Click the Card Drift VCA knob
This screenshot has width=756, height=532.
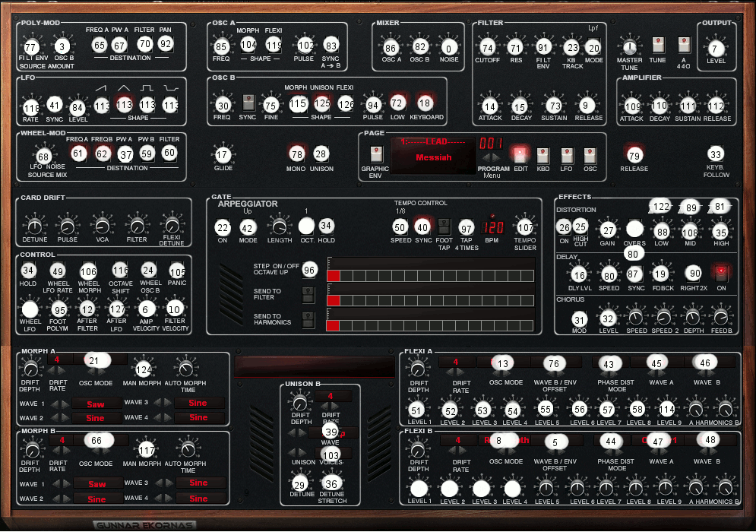click(102, 226)
